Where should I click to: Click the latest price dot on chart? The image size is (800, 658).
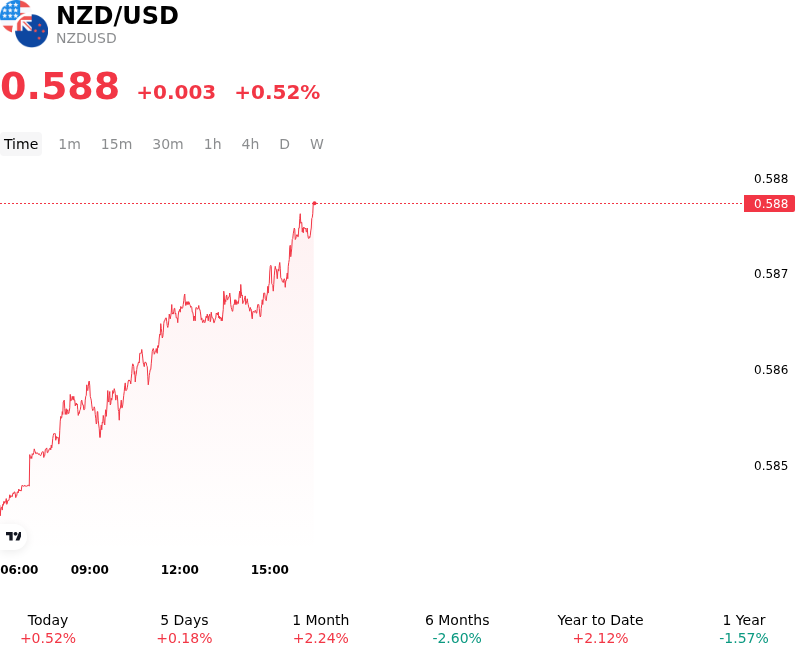click(315, 203)
